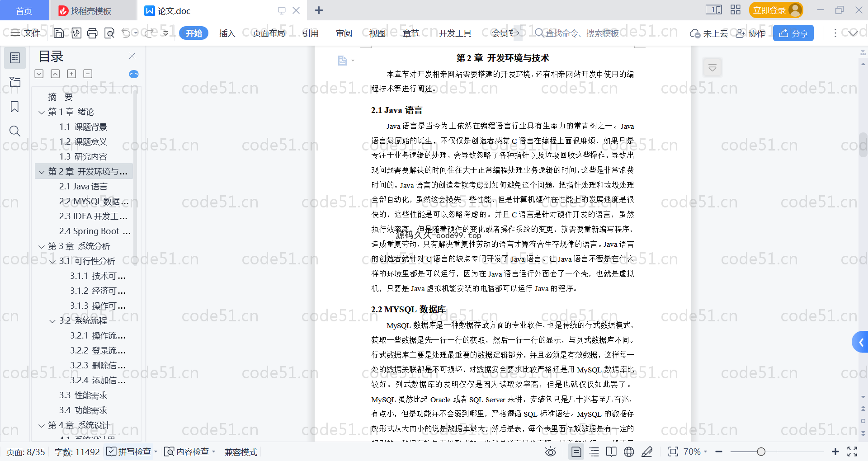The image size is (868, 461).
Task: Select the 审阅 ribbon tab
Action: [344, 33]
